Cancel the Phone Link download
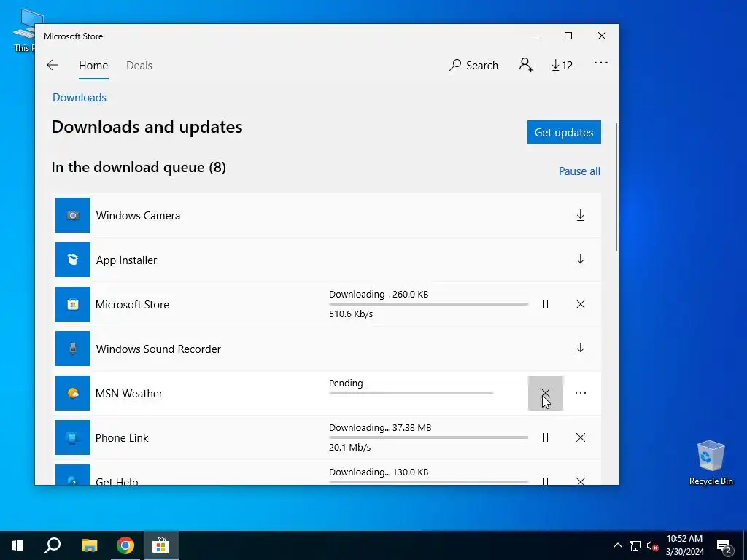 pyautogui.click(x=580, y=437)
